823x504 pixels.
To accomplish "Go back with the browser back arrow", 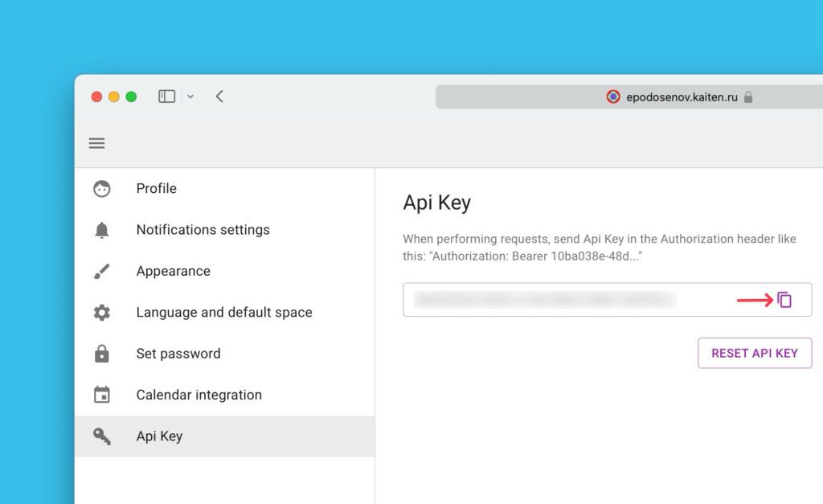I will point(219,96).
